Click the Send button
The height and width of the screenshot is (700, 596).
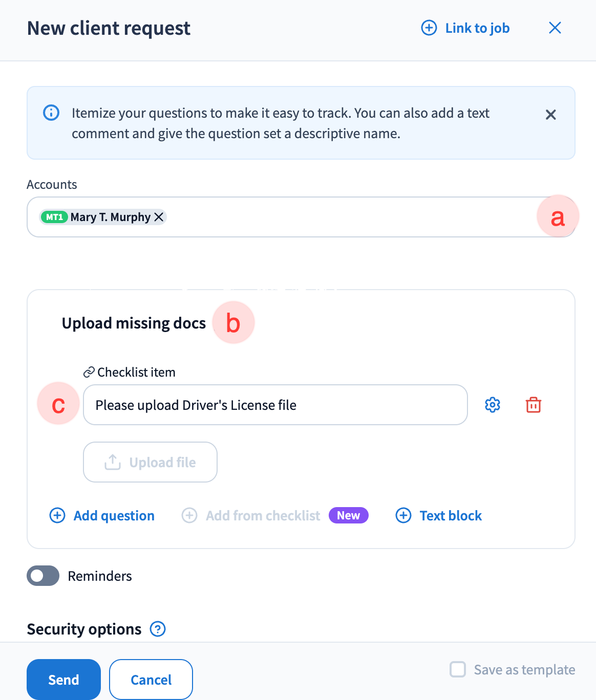63,680
